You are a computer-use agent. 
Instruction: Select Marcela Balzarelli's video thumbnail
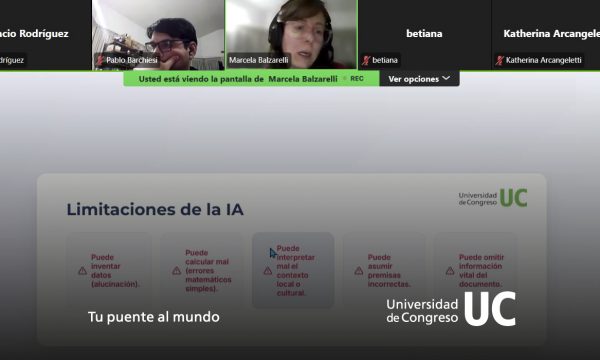point(292,34)
